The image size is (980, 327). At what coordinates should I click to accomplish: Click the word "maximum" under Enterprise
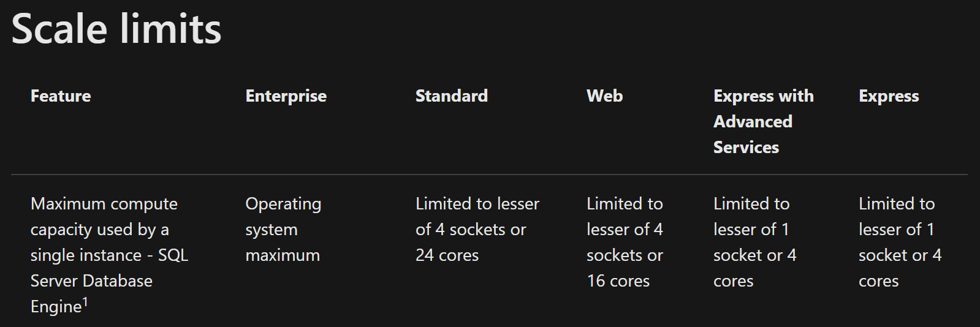[283, 255]
